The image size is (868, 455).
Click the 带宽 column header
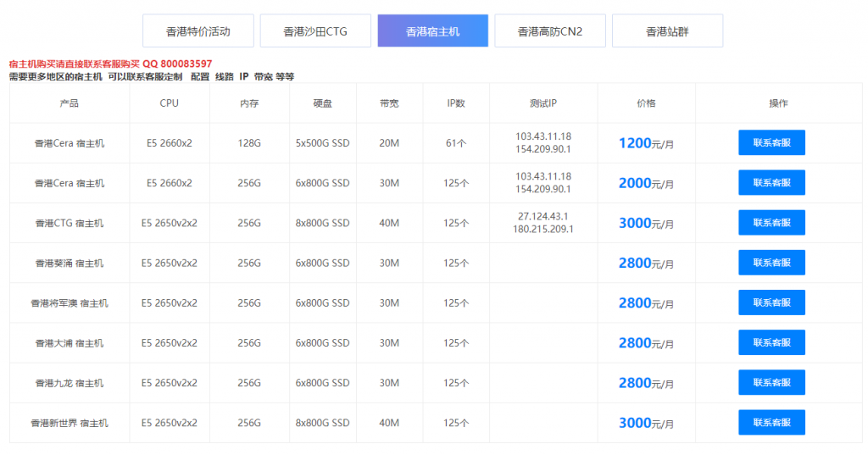389,103
